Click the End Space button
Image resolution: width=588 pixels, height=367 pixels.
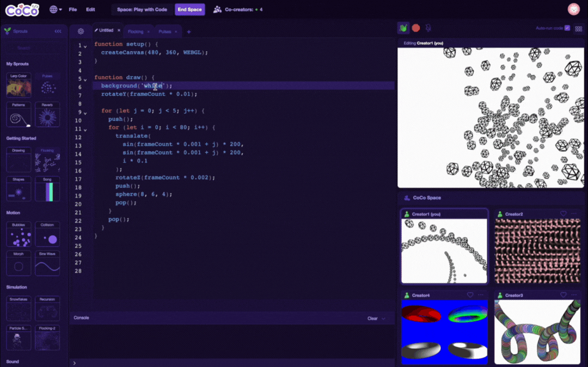pyautogui.click(x=190, y=9)
